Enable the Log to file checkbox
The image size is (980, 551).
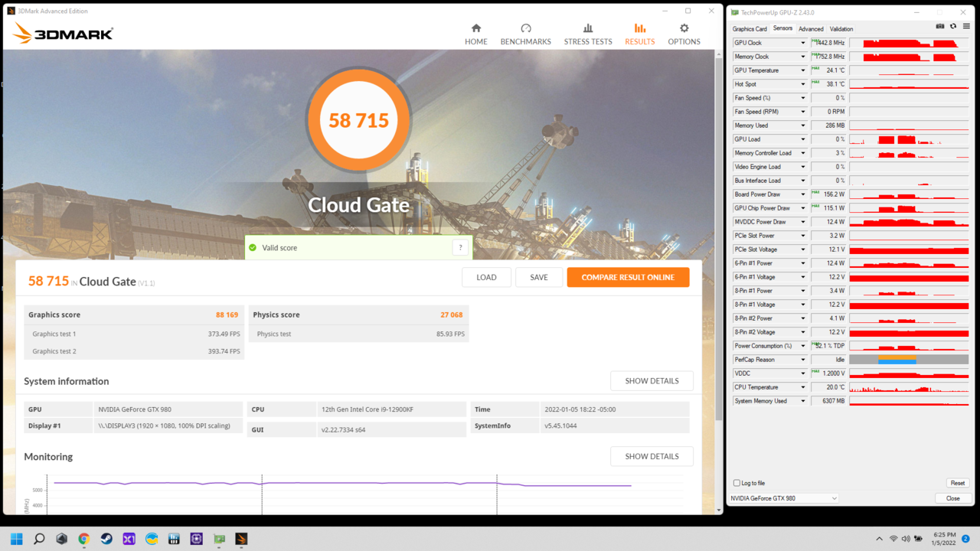737,483
